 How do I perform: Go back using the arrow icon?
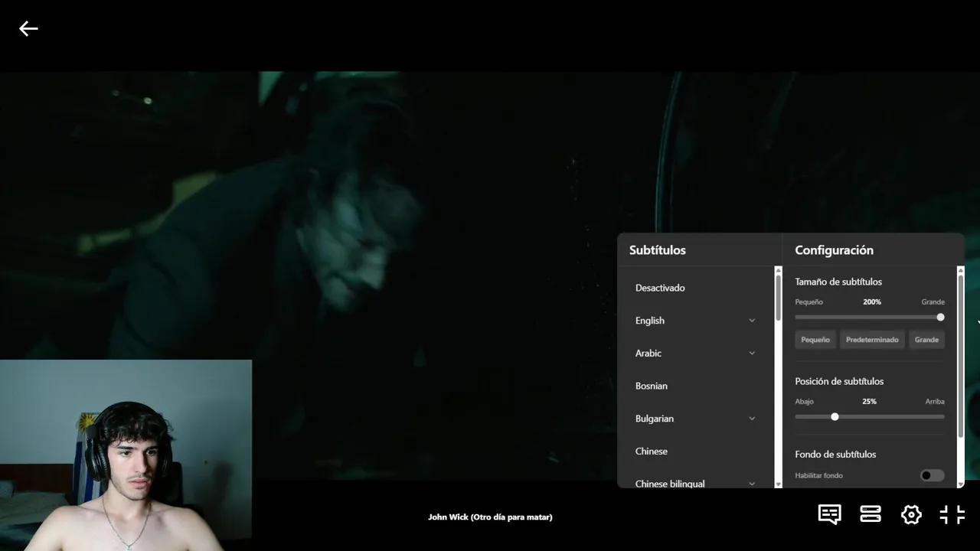(28, 29)
